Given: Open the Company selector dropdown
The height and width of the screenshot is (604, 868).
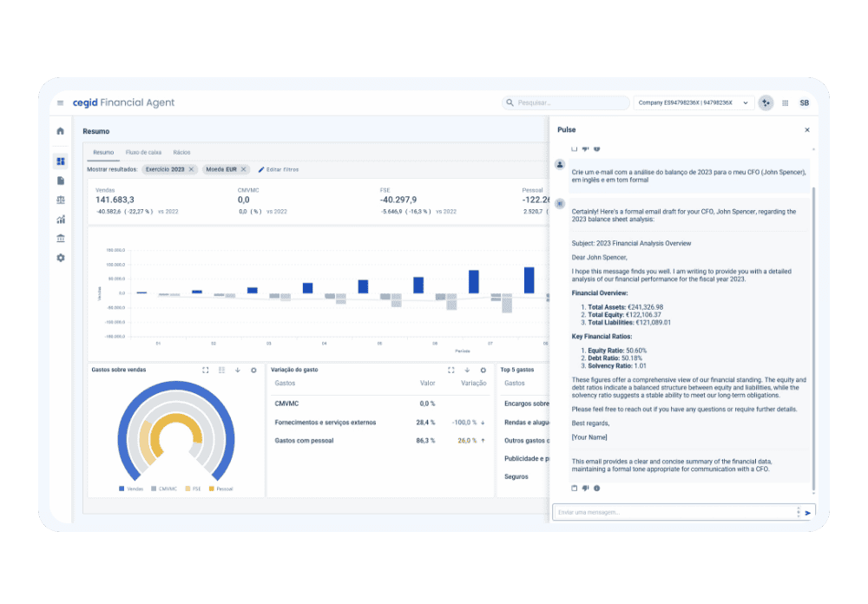Looking at the screenshot, I should [693, 102].
